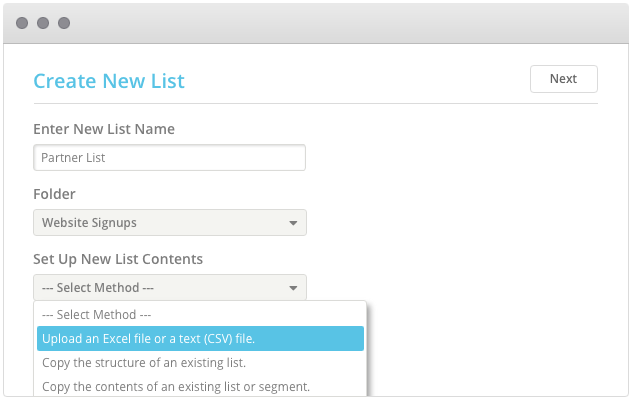
Task: Click the 'Set Up New List Contents' label
Action: pos(118,259)
